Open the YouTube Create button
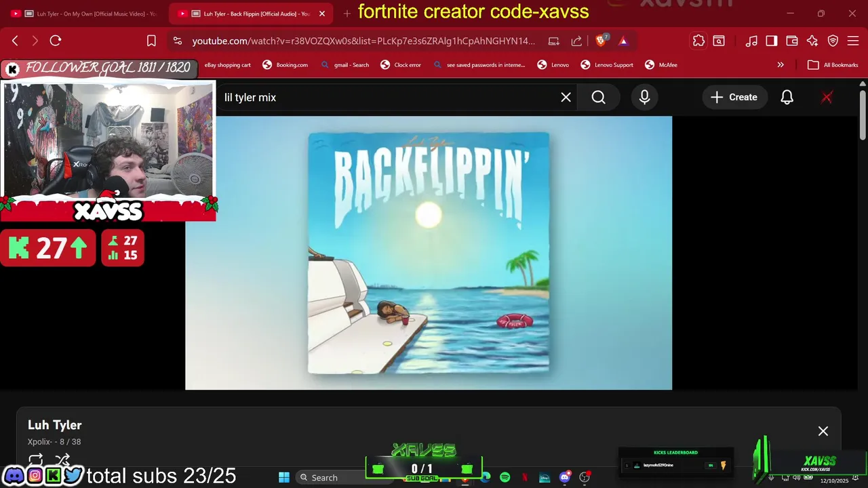This screenshot has width=868, height=488. click(734, 98)
